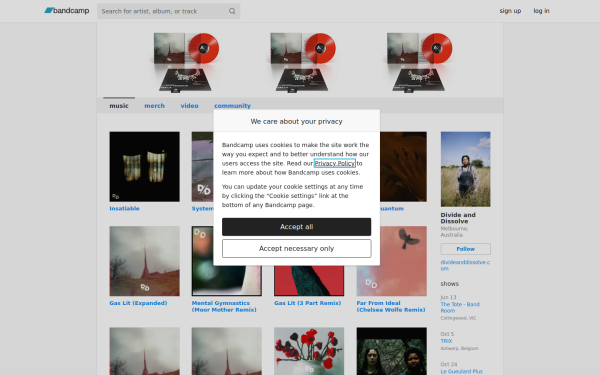The image size is (600, 375).
Task: Open the red flowers album cover
Action: [309, 351]
